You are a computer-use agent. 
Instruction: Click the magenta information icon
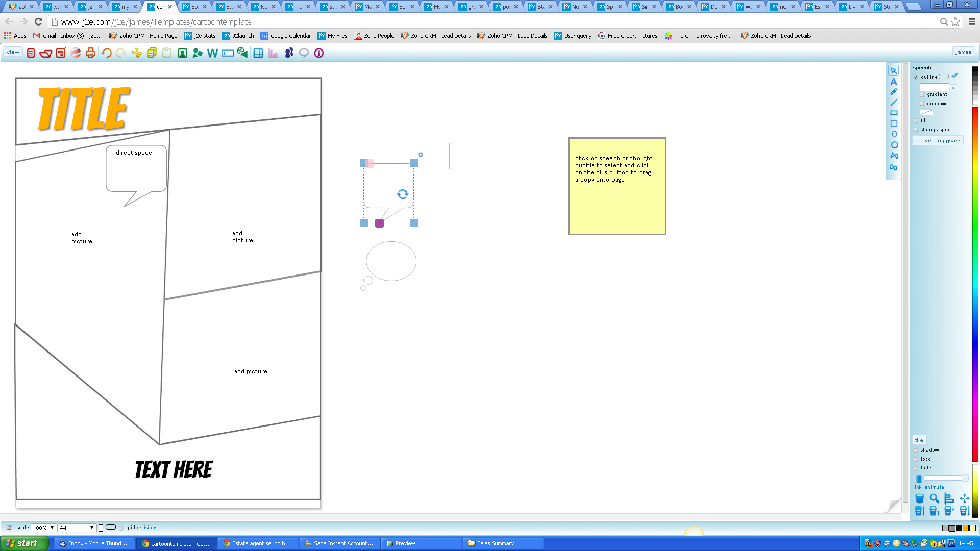coord(319,53)
